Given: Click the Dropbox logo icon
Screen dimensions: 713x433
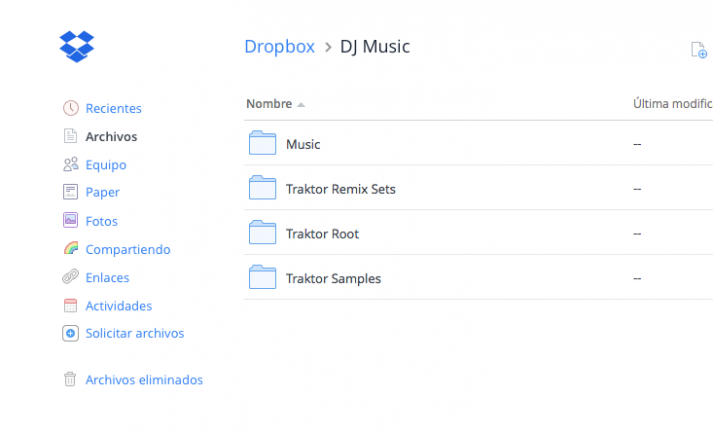Looking at the screenshot, I should pos(77,46).
